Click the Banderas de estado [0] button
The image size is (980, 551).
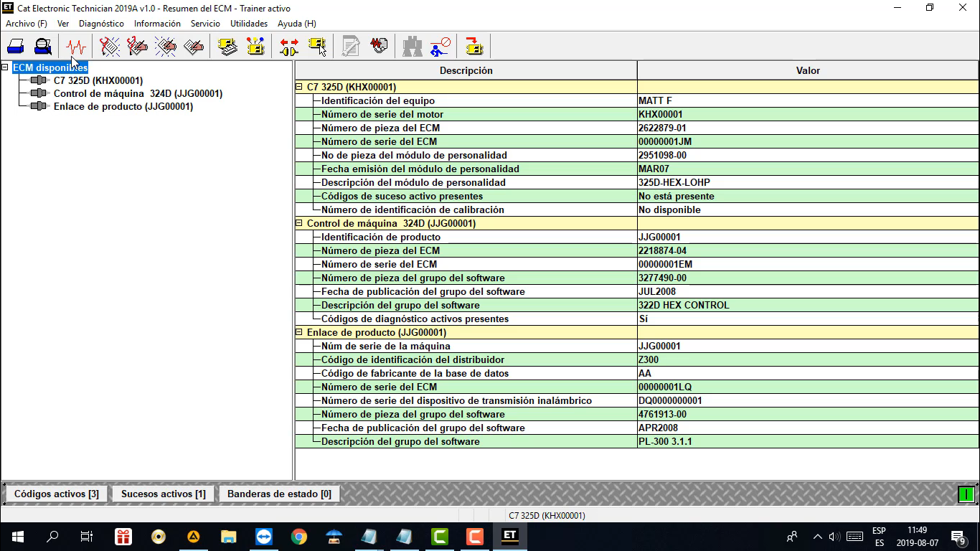[279, 494]
